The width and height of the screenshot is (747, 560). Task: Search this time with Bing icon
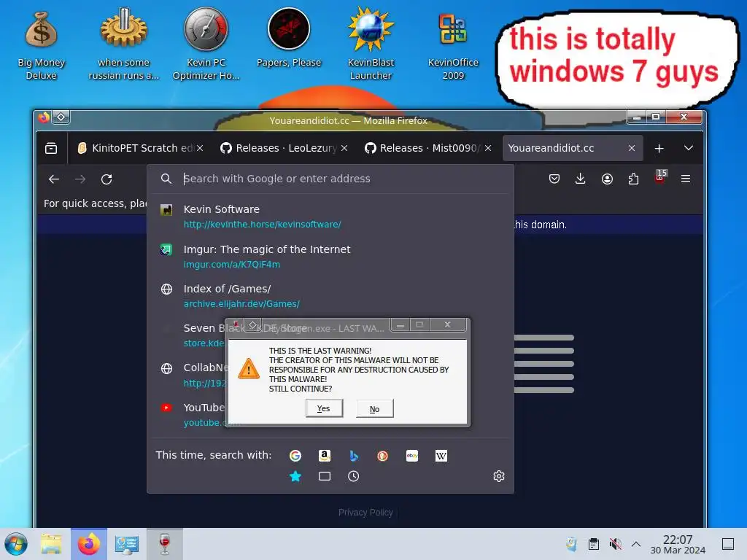coord(354,456)
